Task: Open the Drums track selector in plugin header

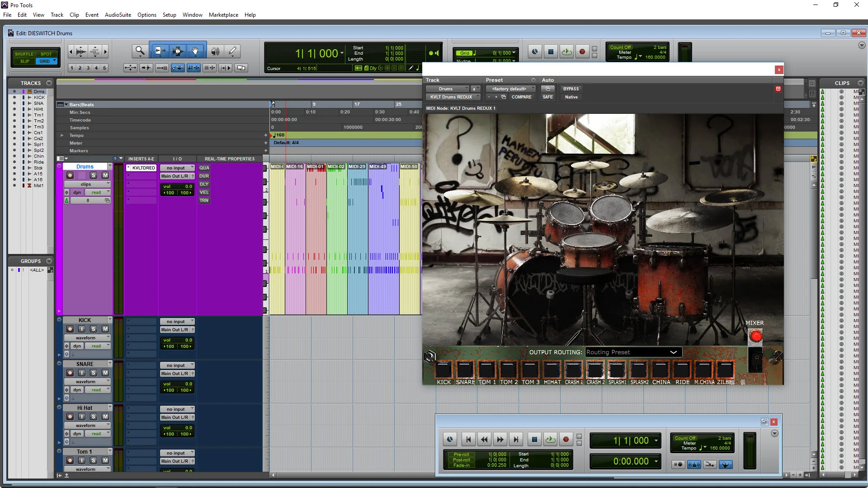Action: click(447, 89)
